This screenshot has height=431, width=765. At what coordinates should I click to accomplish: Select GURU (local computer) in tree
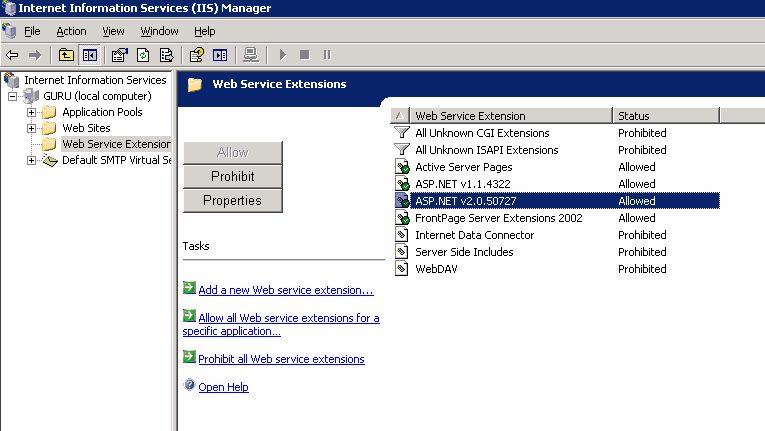tap(97, 96)
